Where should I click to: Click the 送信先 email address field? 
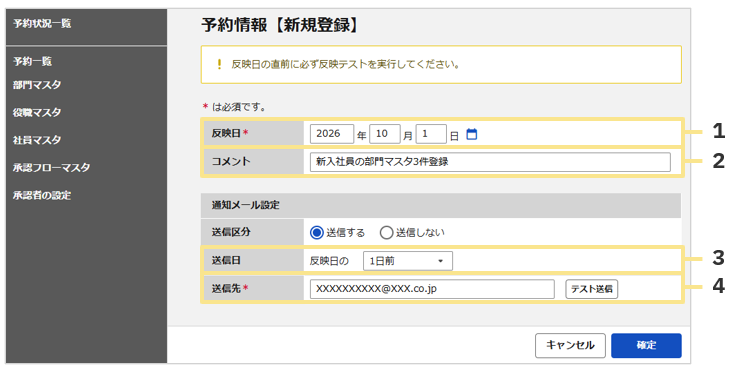(x=432, y=289)
